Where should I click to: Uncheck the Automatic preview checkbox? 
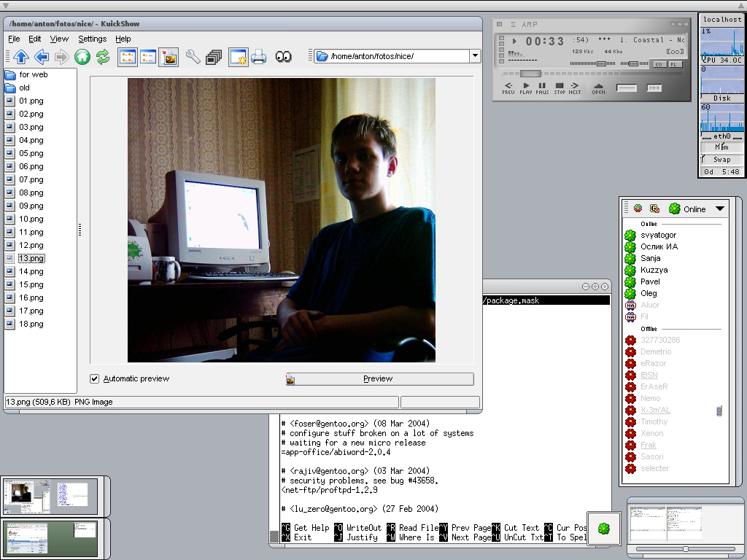[x=95, y=378]
